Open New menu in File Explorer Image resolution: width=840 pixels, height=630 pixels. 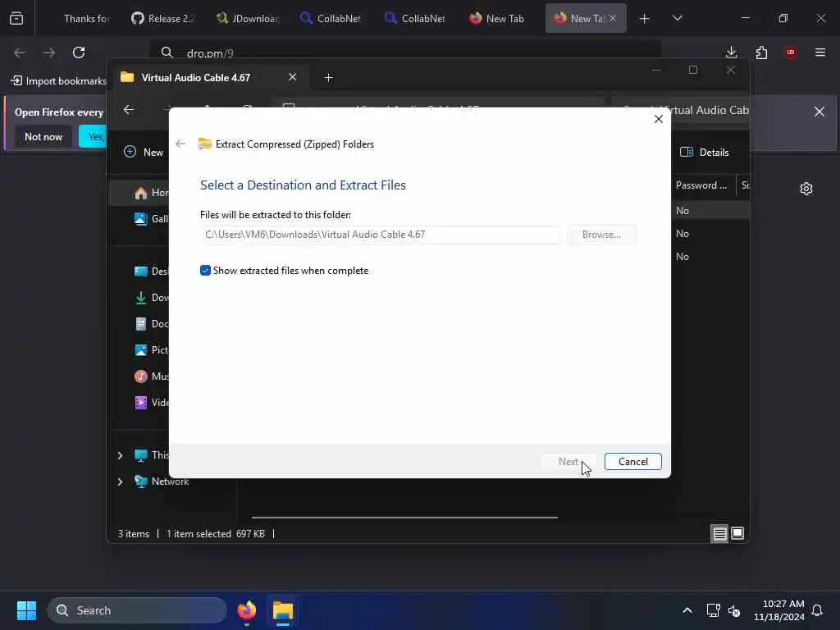point(143,152)
